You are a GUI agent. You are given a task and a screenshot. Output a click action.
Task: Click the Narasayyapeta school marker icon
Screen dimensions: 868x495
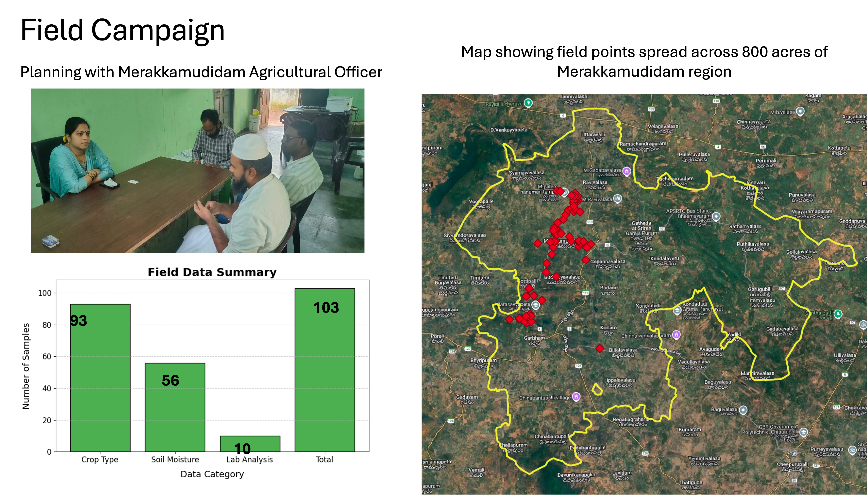[536, 305]
